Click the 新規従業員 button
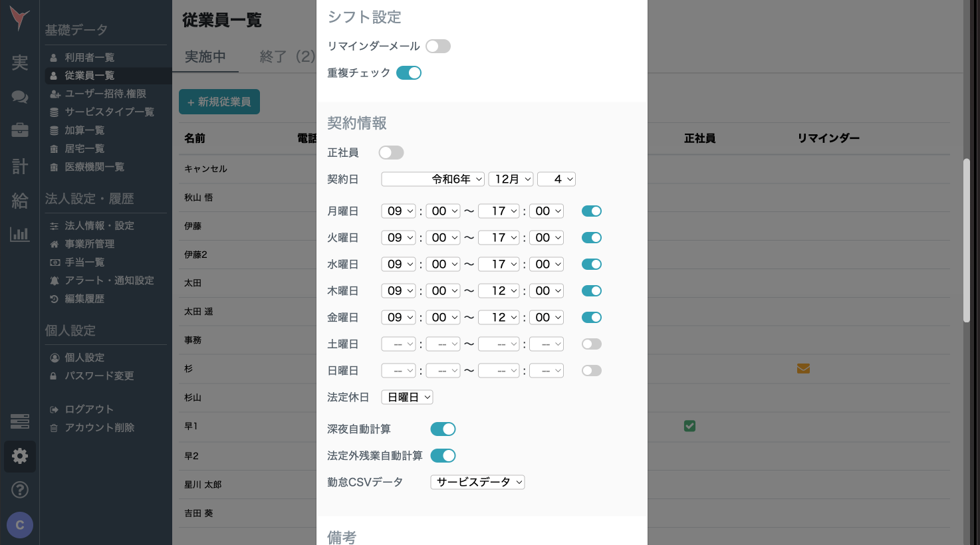The height and width of the screenshot is (545, 980). (219, 102)
